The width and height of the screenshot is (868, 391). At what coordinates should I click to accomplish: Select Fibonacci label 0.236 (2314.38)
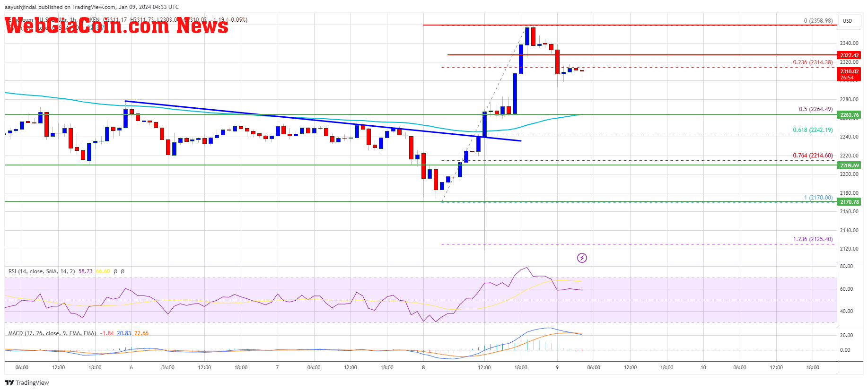[813, 62]
